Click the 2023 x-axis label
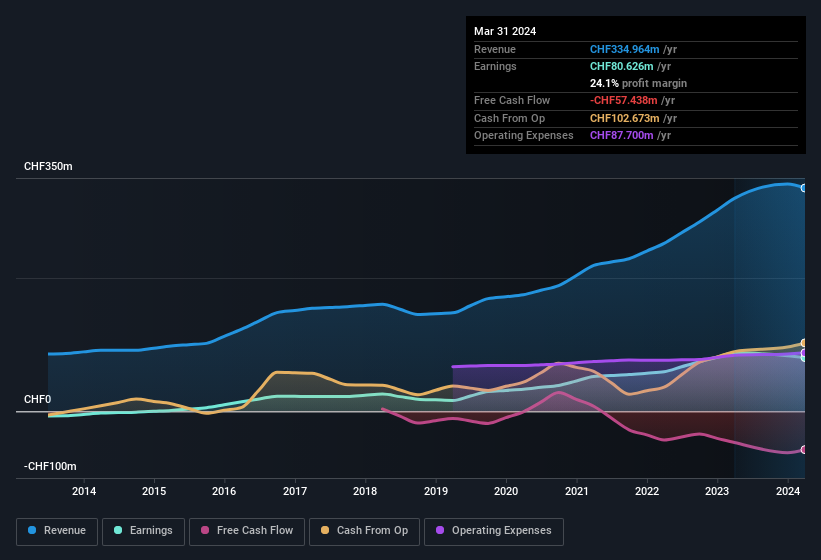This screenshot has height=560, width=821. (x=717, y=491)
